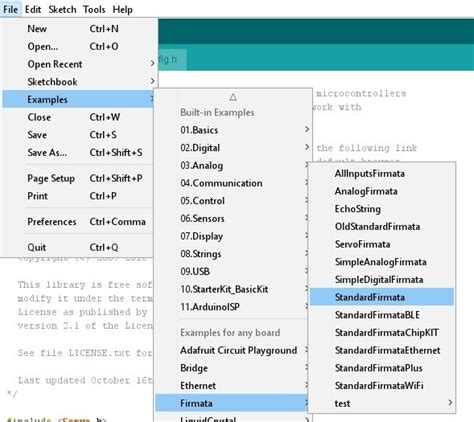This screenshot has width=474, height=422.
Task: Choose Print from the File menu
Action: (x=78, y=196)
